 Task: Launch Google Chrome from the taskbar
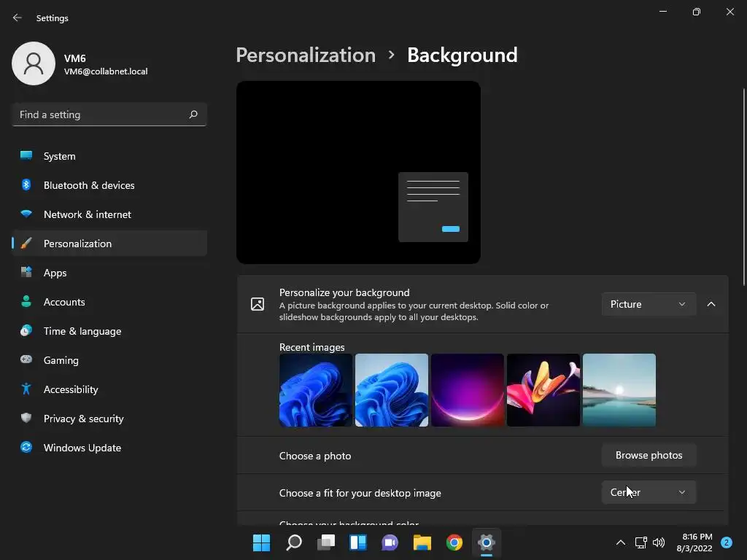pos(454,542)
